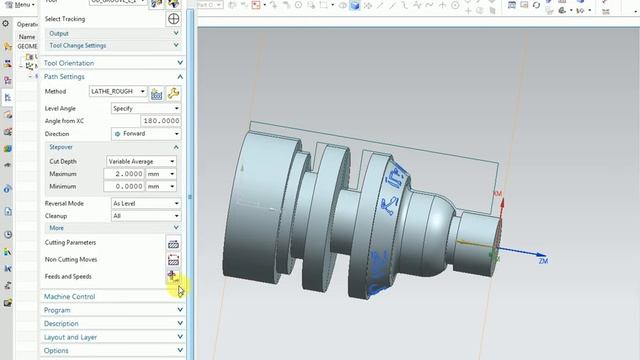Click the Select Tracking crosshair icon

click(173, 19)
